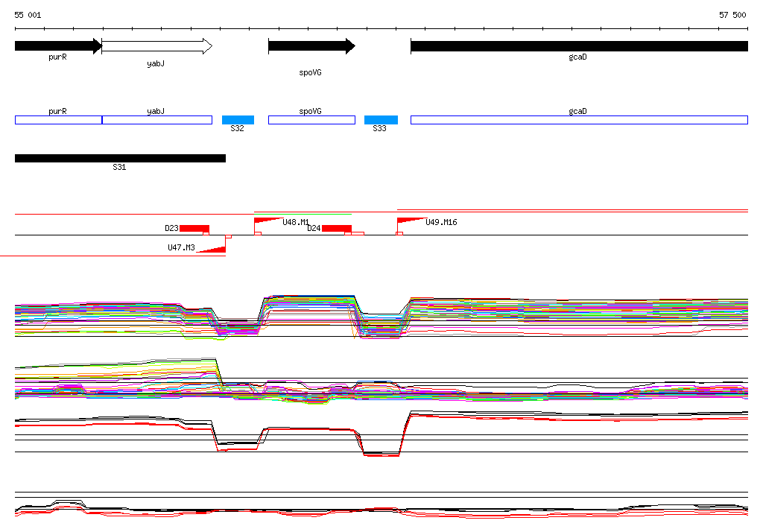Screen dimensions: 763x532
Task: Click the U48.M1 label text
Action: (296, 222)
